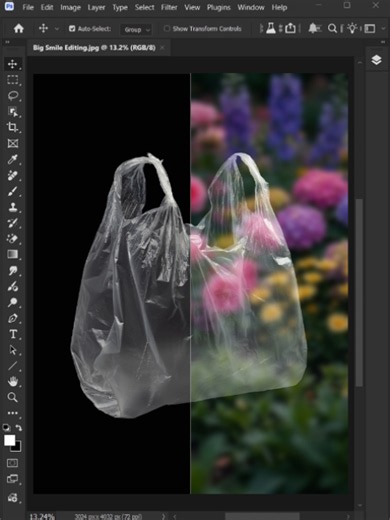Click the zoom percentage field 13.24%
The image size is (390, 520).
pos(41,517)
